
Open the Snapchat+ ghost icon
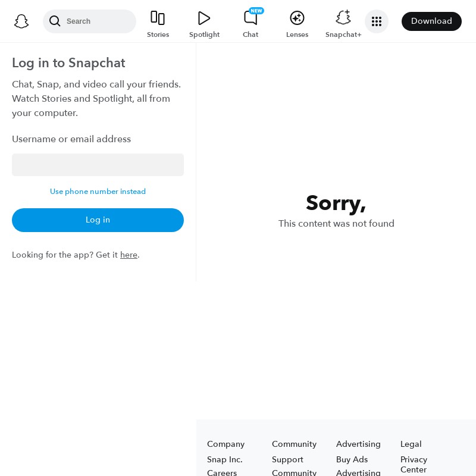coord(343,17)
